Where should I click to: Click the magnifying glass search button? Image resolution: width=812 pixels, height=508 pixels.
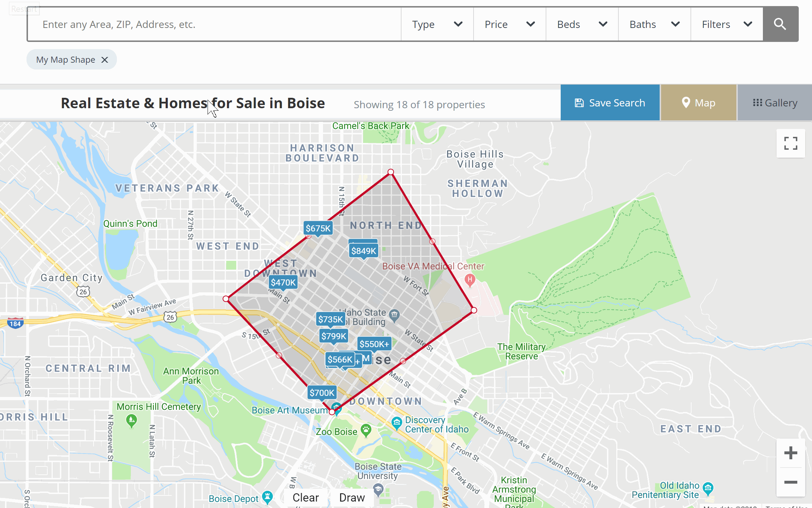coord(780,24)
